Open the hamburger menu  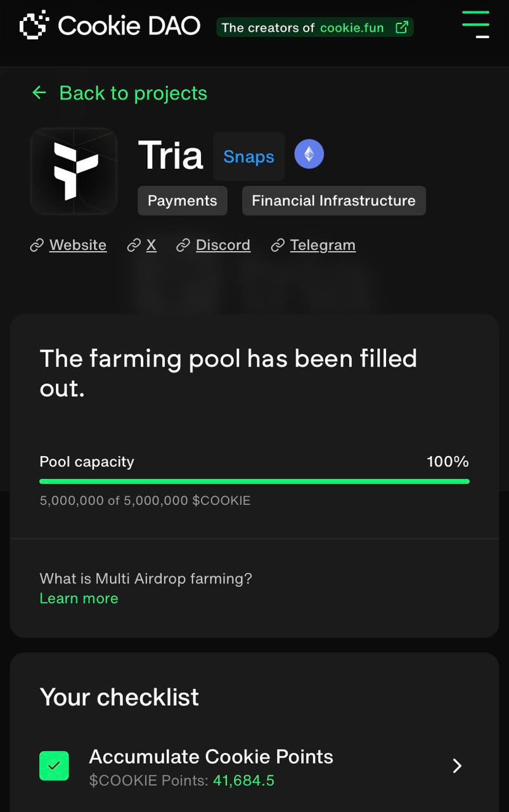coord(475,25)
